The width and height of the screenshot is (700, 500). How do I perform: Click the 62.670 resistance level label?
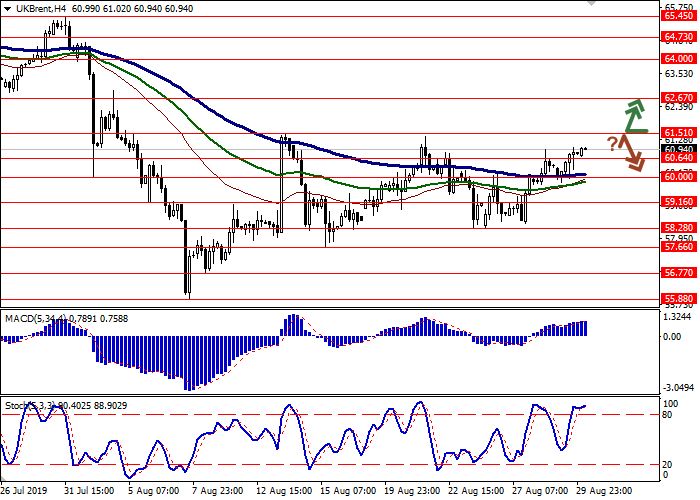coord(678,98)
